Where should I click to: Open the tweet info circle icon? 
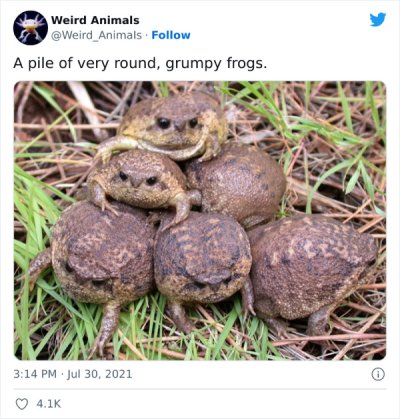coord(378,374)
